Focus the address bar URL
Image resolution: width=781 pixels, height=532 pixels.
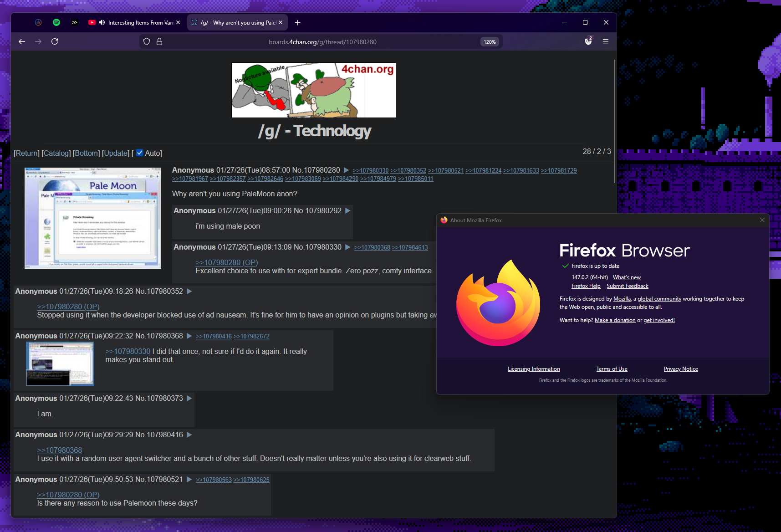click(322, 42)
